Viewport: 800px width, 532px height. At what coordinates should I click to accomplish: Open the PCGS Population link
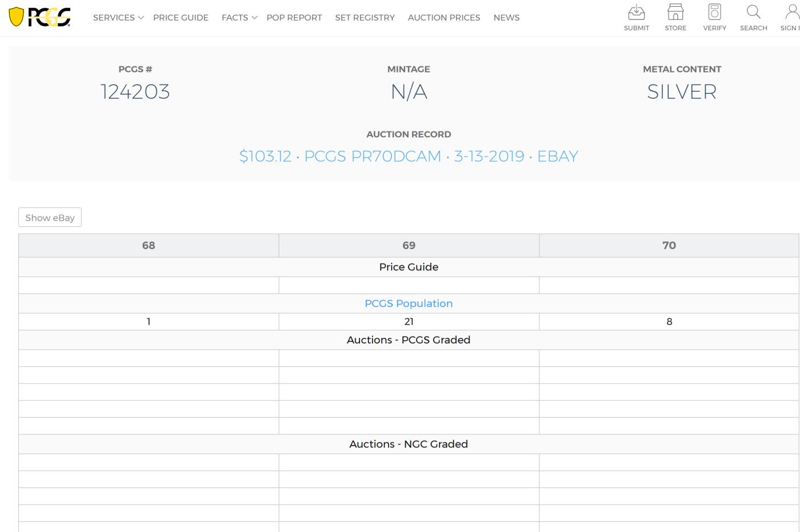tap(408, 303)
